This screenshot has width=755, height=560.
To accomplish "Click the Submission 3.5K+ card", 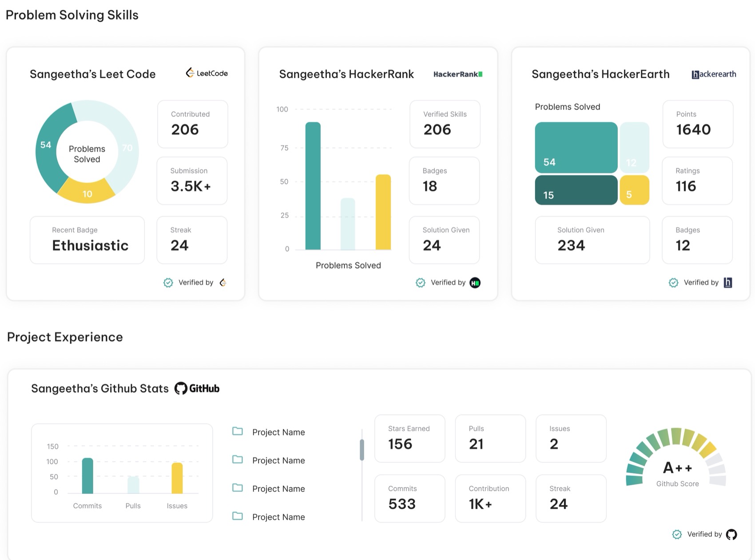I will pos(192,181).
